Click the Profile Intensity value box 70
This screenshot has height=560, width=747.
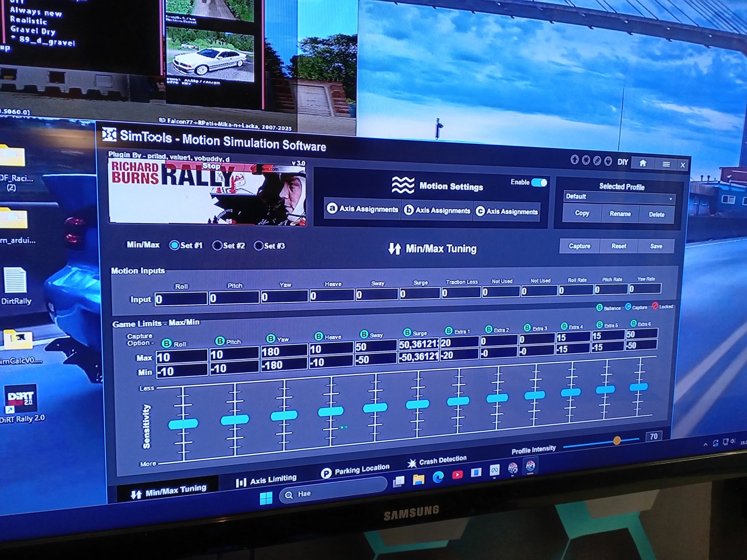[654, 436]
